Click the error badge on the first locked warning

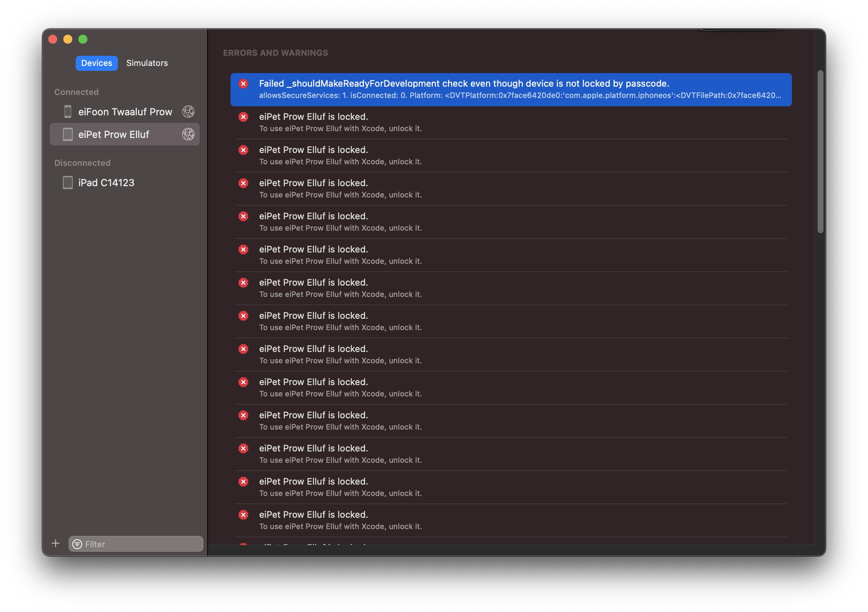click(x=243, y=117)
